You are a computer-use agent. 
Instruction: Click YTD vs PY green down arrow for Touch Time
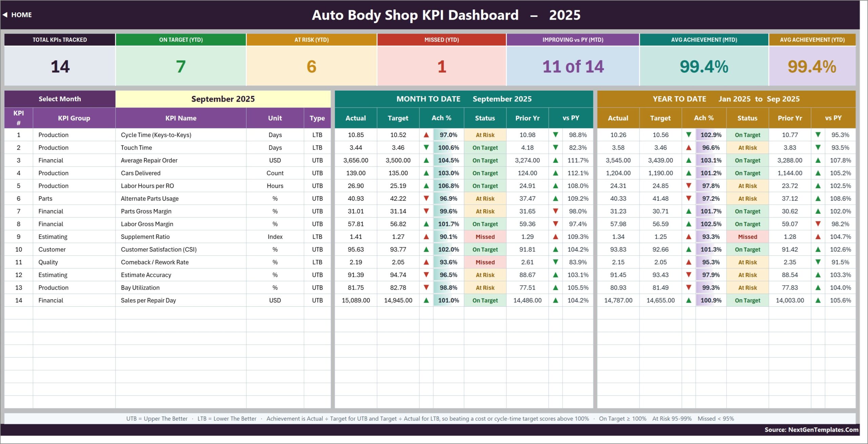[x=818, y=148]
